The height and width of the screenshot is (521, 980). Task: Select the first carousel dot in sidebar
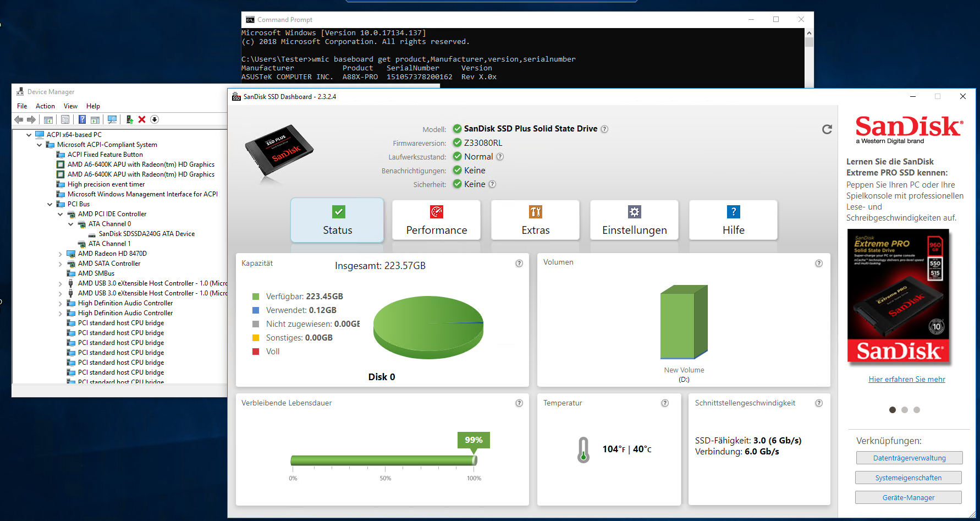point(893,410)
